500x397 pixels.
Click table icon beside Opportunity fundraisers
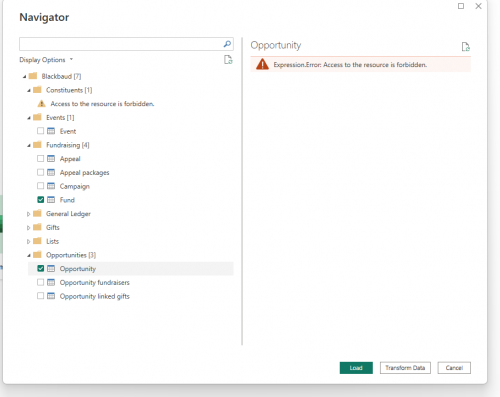point(51,282)
